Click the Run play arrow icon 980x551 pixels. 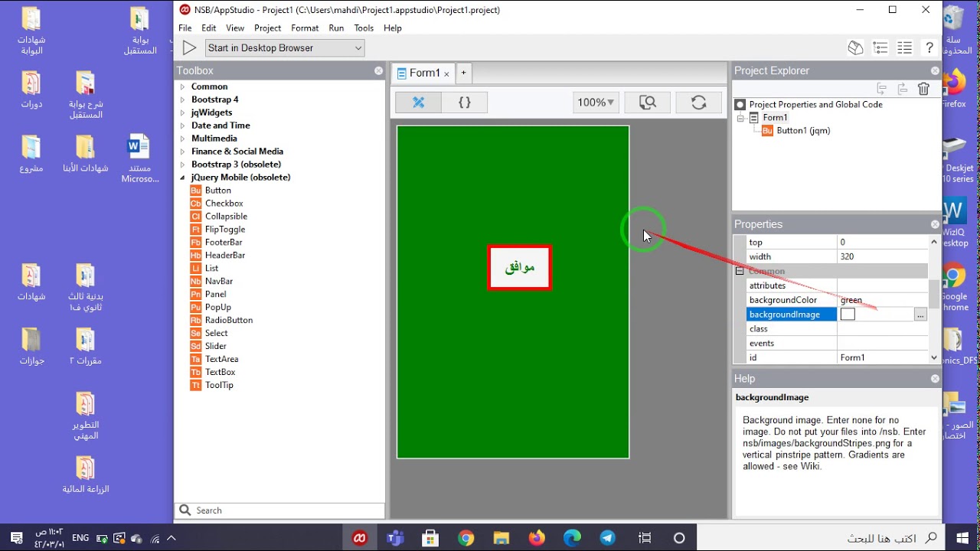[190, 48]
